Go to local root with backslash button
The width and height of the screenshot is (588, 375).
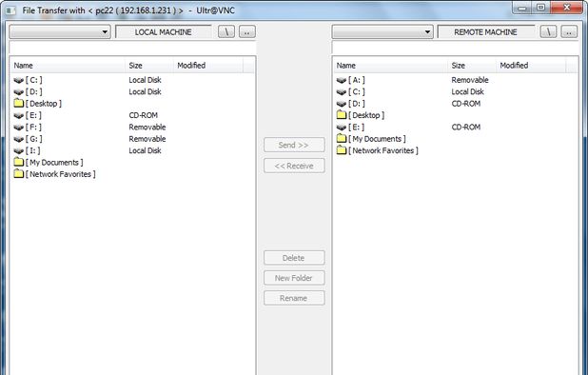226,31
